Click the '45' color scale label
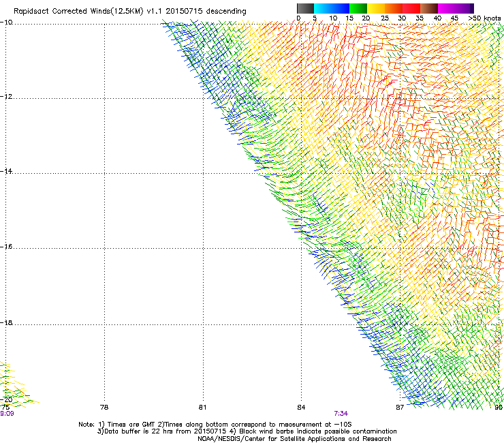504x443 pixels. (x=454, y=18)
